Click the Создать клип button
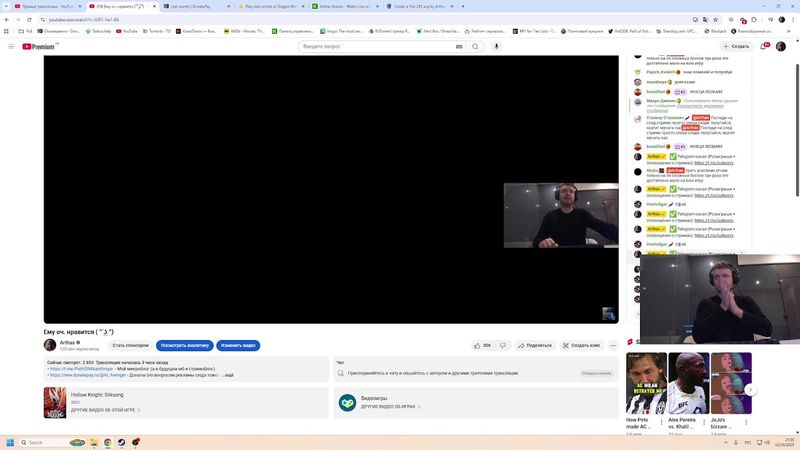 (x=581, y=345)
